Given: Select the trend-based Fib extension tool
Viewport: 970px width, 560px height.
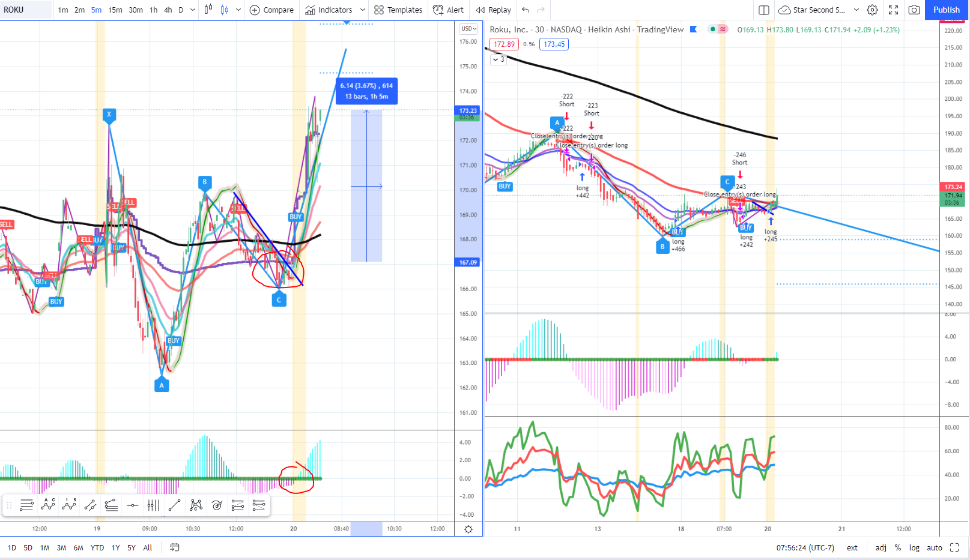Looking at the screenshot, I should click(x=259, y=505).
